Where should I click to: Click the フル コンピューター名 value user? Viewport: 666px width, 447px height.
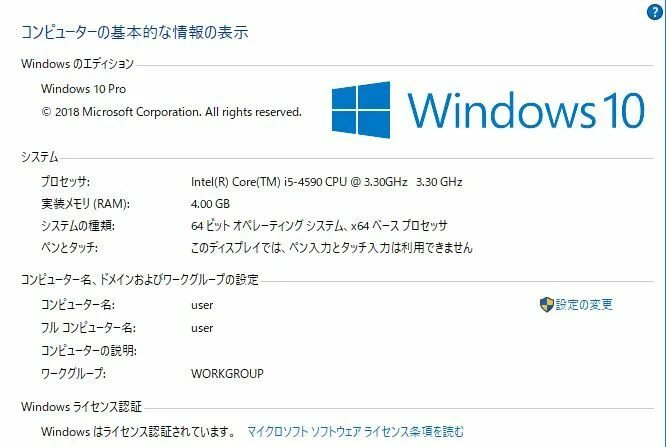tap(202, 328)
